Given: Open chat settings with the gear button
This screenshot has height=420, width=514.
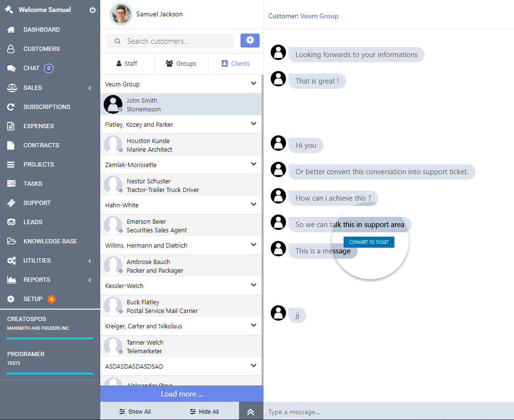Looking at the screenshot, I should (250, 40).
